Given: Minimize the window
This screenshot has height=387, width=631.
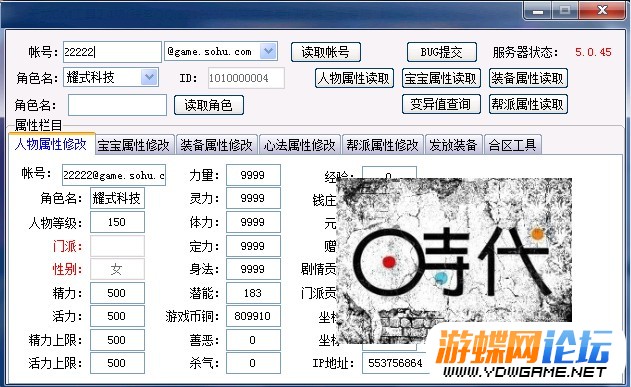Looking at the screenshot, I should click(x=538, y=10).
